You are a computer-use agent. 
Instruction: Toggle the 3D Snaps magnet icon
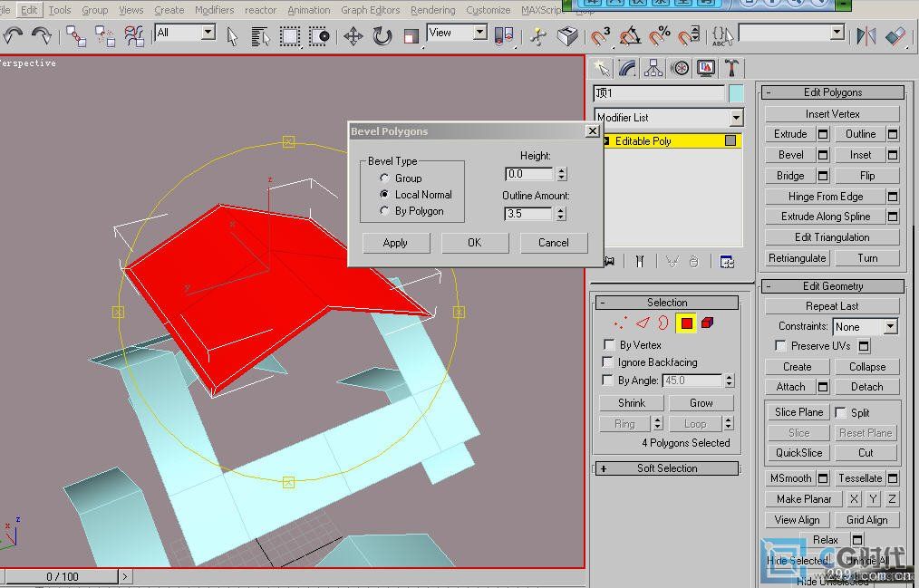(x=600, y=36)
